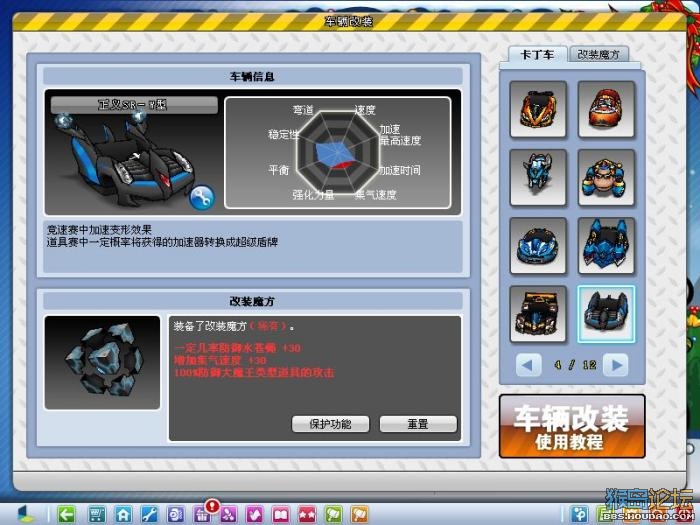Screen dimensions: 700x525
Task: Click the purple disc icon in bottom toolbar
Action: coord(175,514)
